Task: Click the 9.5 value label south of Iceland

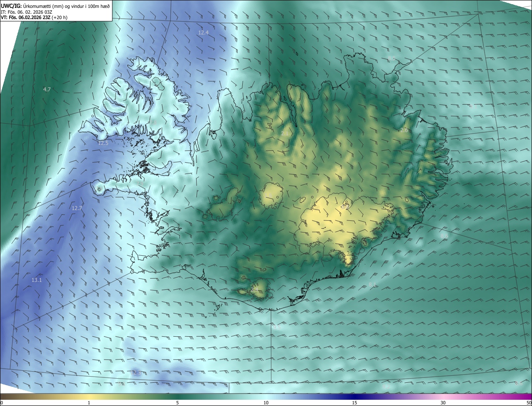Action: tap(277, 328)
